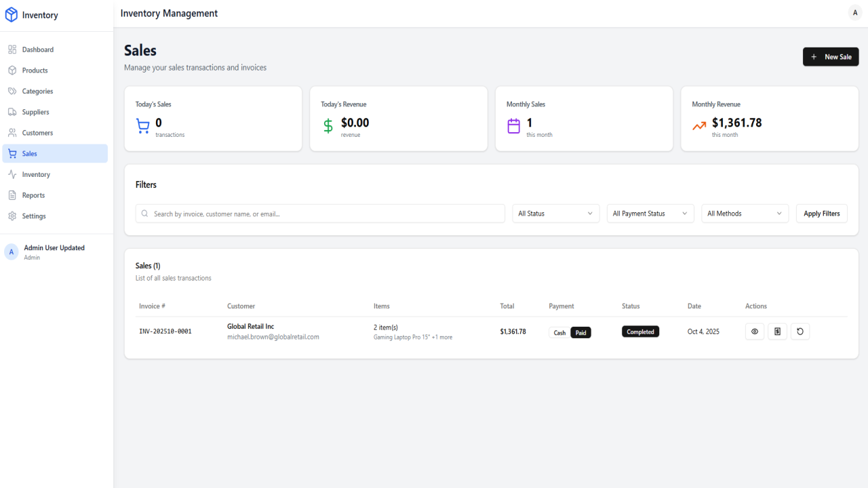Click the 2 item(s) text in the row
The width and height of the screenshot is (868, 488).
(x=386, y=327)
